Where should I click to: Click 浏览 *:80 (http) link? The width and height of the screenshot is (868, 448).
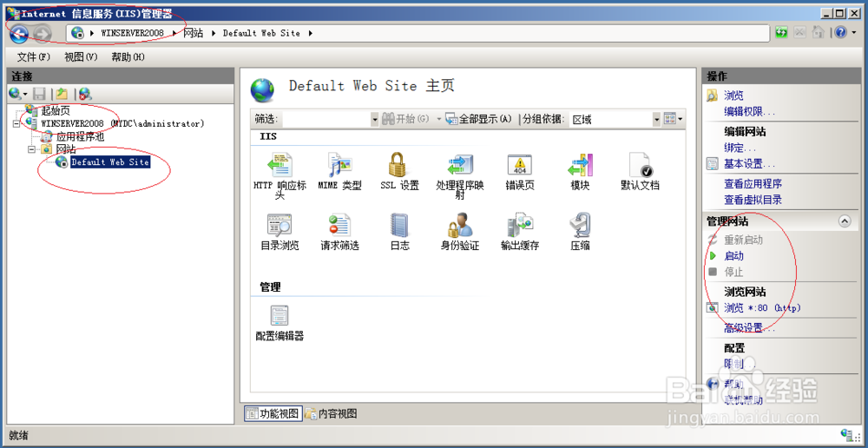pos(762,308)
